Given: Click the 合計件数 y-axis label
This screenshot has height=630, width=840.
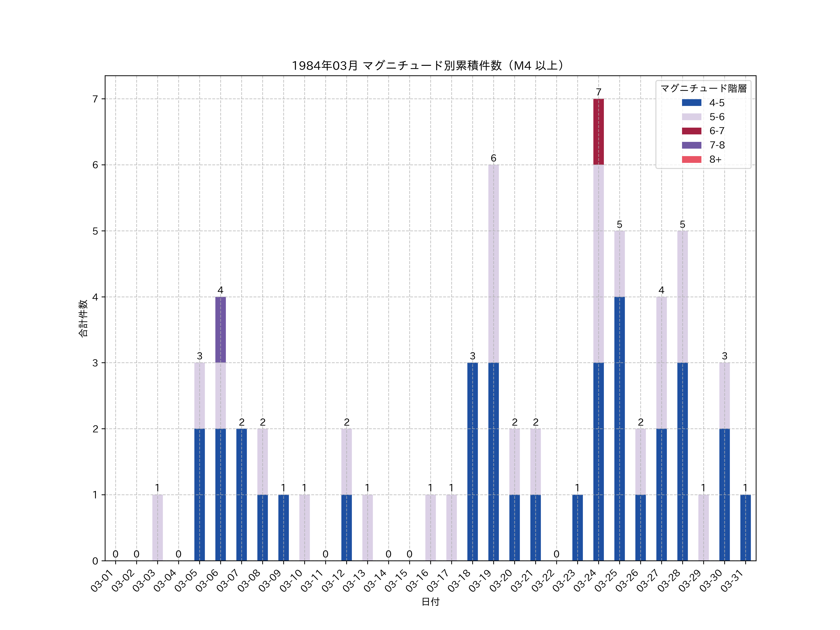Looking at the screenshot, I should click(83, 318).
